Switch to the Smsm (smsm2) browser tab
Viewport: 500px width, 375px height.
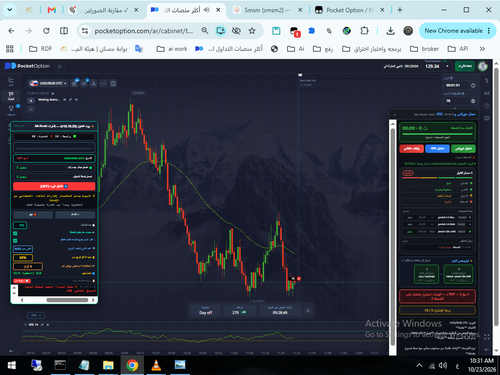pos(268,10)
